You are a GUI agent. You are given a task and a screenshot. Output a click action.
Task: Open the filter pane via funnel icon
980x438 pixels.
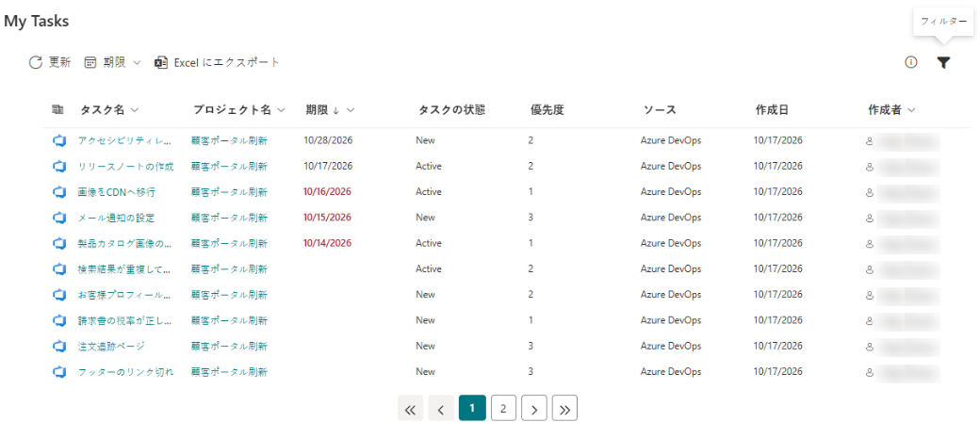(x=943, y=62)
